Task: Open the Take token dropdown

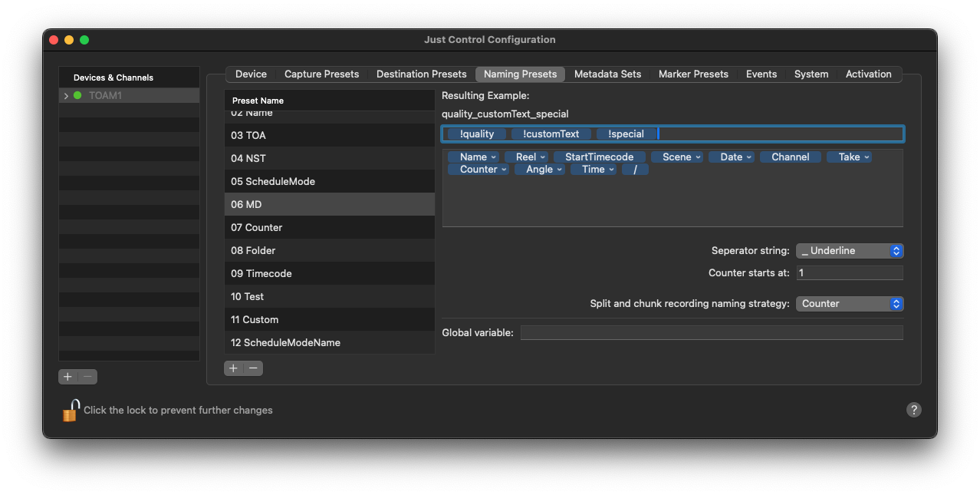Action: pyautogui.click(x=850, y=157)
